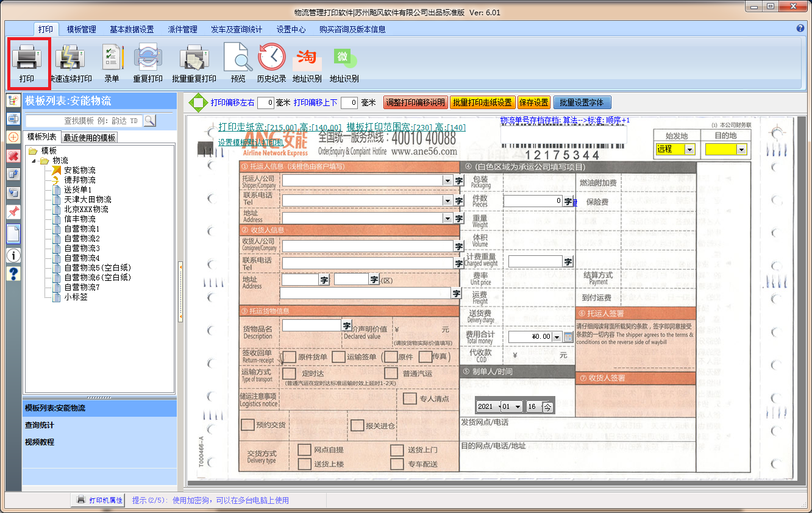Image resolution: width=812 pixels, height=513 pixels.
Task: Go to 发车及查询统计 tab
Action: (237, 29)
